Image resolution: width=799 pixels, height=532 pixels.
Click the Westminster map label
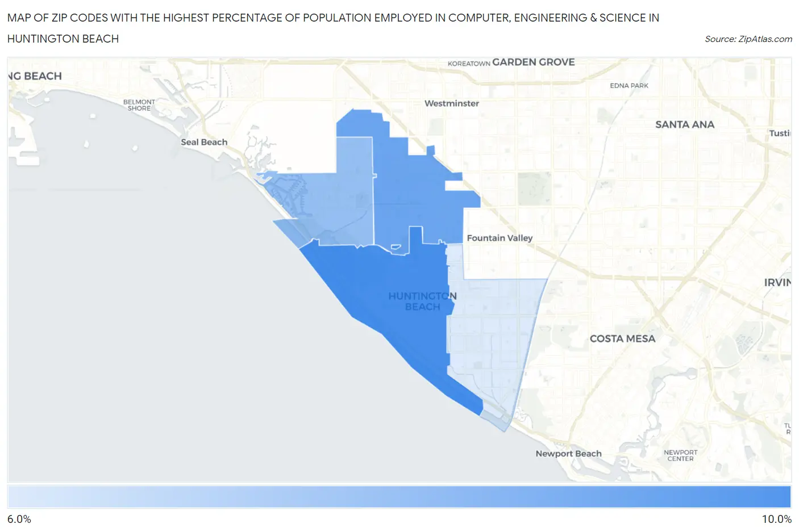click(452, 103)
